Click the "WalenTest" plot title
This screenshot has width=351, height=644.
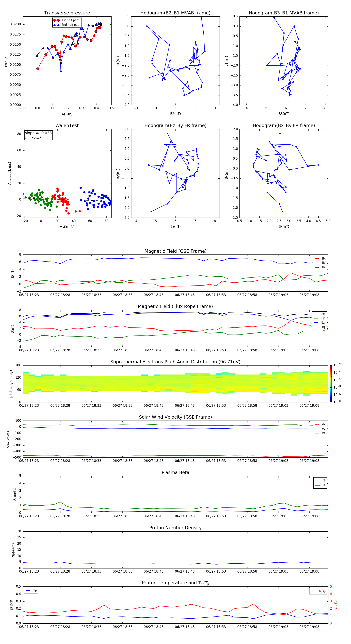coord(67,125)
